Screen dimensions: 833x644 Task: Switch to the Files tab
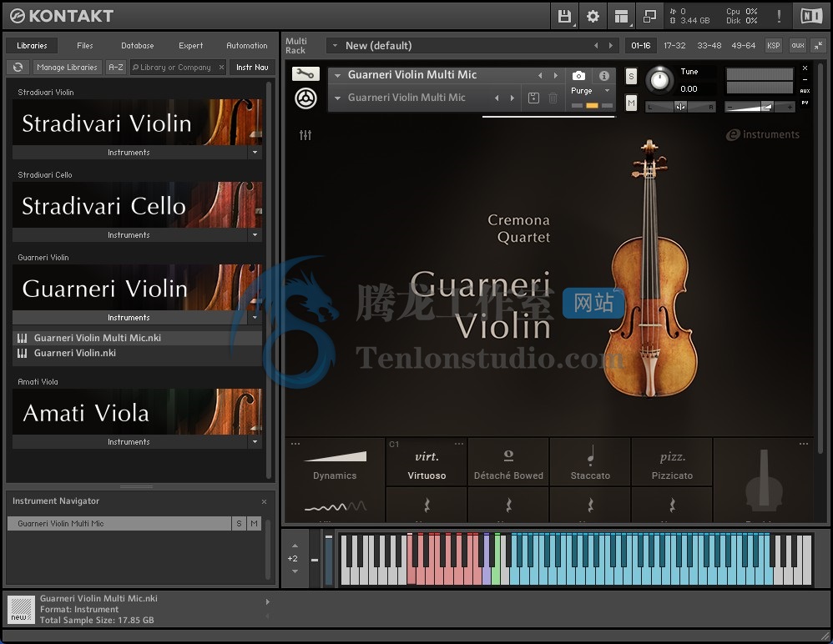(85, 46)
